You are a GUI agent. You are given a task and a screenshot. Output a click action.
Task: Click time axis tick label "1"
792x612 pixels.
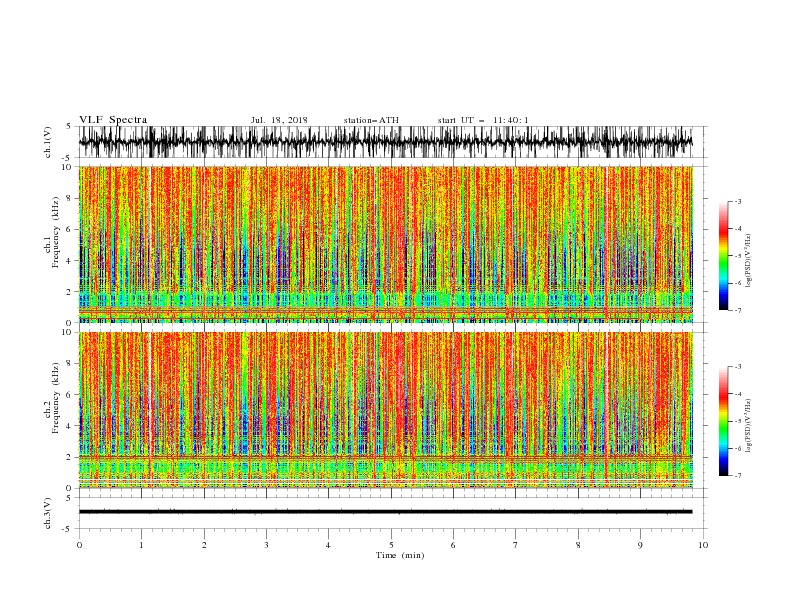pos(141,545)
